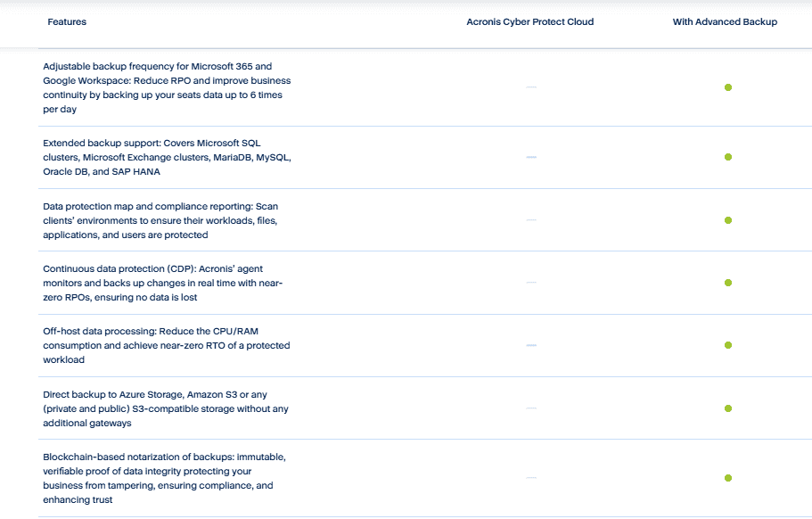Click the Data protection map feature text
This screenshot has height=519, width=812.
coord(160,220)
